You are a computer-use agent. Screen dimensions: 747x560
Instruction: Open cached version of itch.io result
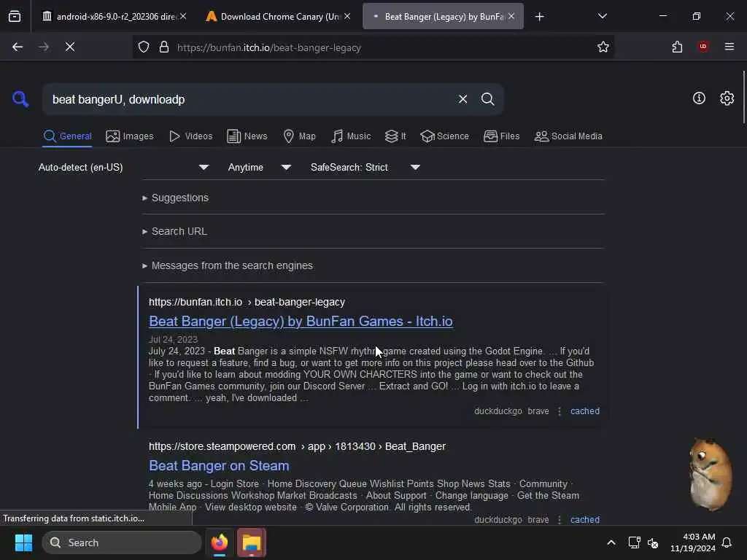584,411
